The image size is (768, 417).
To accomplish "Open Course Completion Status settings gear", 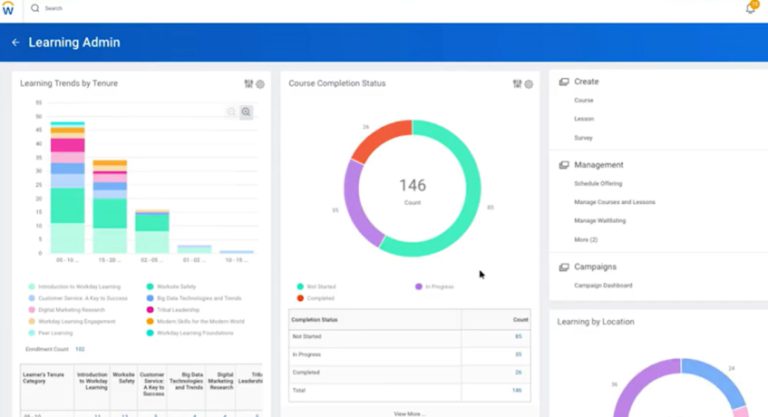I will 528,84.
